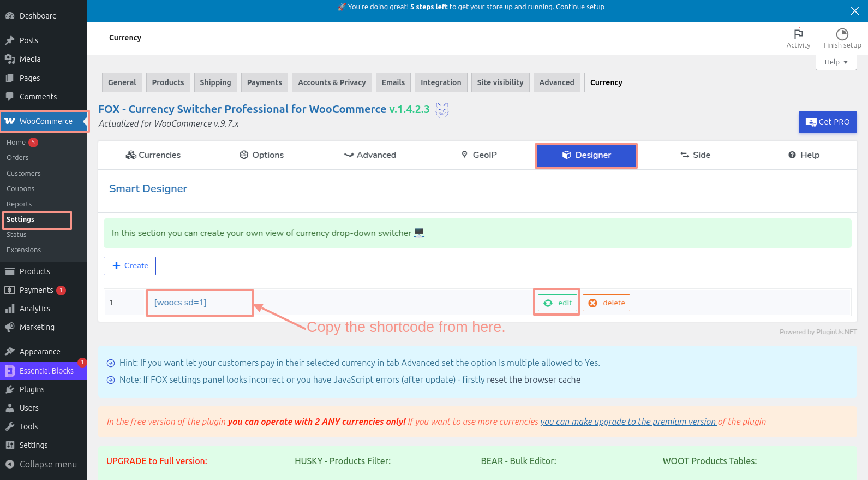Click the WooCommerce Home submenu
This screenshot has width=868, height=480.
pos(16,143)
